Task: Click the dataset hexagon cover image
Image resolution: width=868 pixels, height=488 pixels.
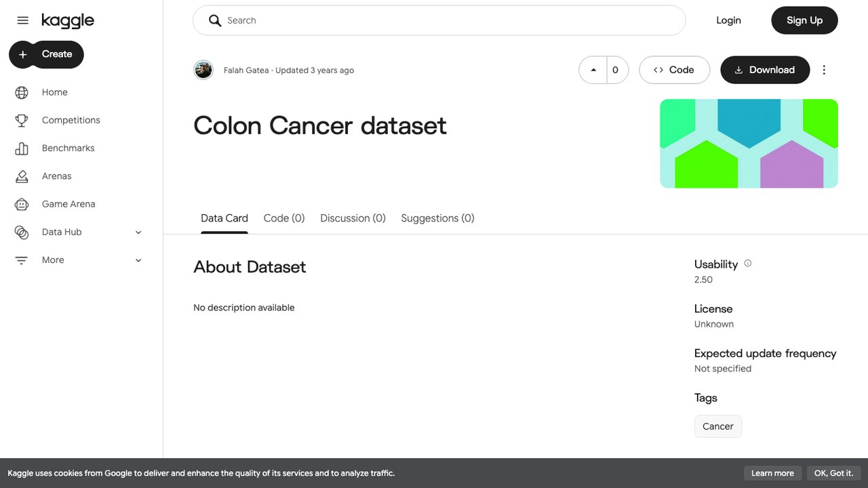Action: (749, 144)
